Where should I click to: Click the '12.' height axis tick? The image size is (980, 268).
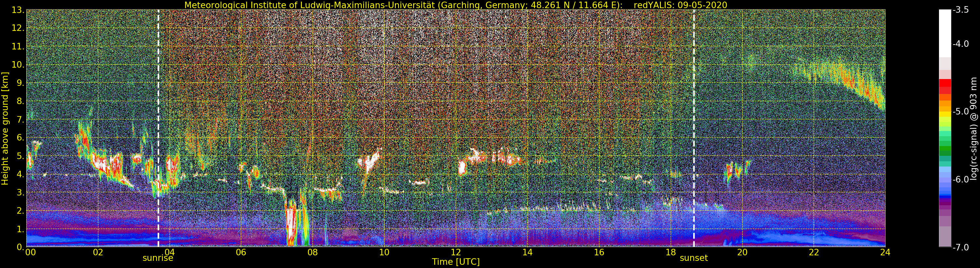pyautogui.click(x=18, y=28)
